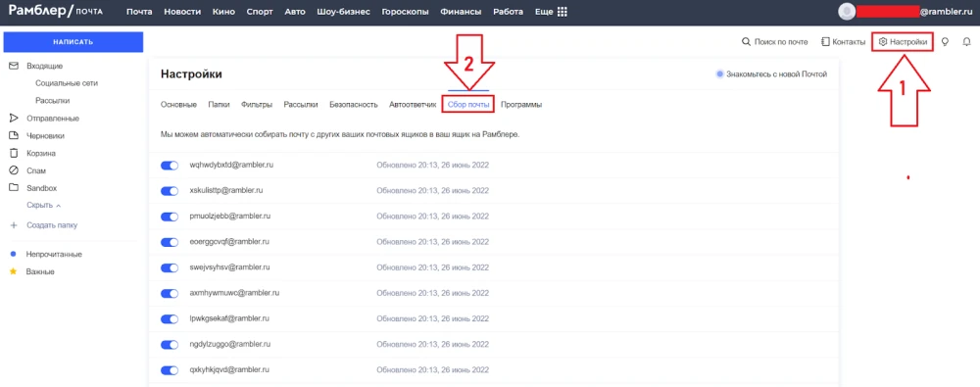Open mail search via magnifier icon

point(745,42)
